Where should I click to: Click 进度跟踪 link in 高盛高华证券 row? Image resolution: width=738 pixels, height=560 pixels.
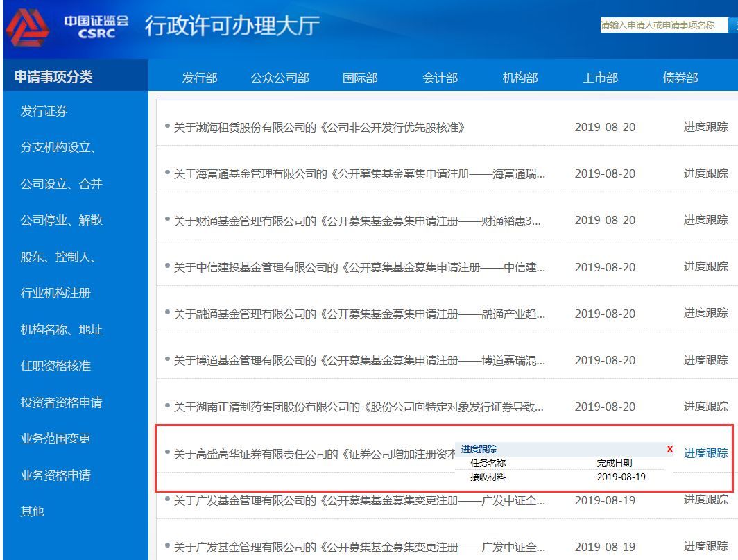coord(705,454)
